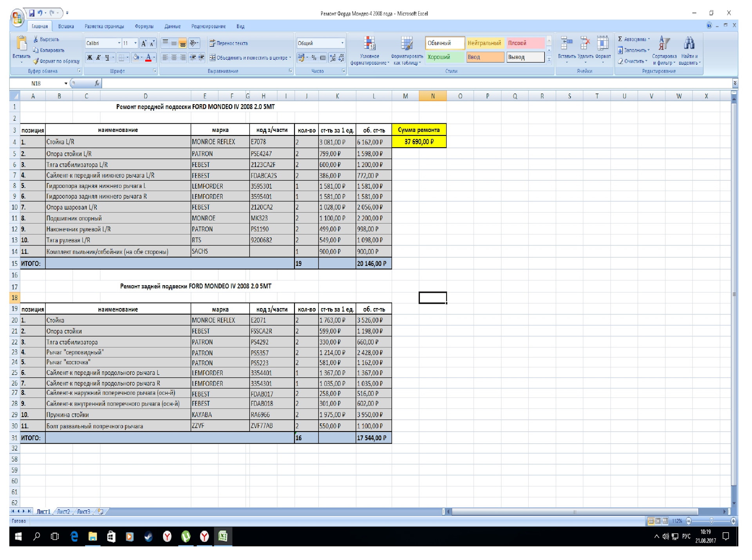The width and height of the screenshot is (752, 560).
Task: Apply accounting currency number format
Action: coord(301,58)
